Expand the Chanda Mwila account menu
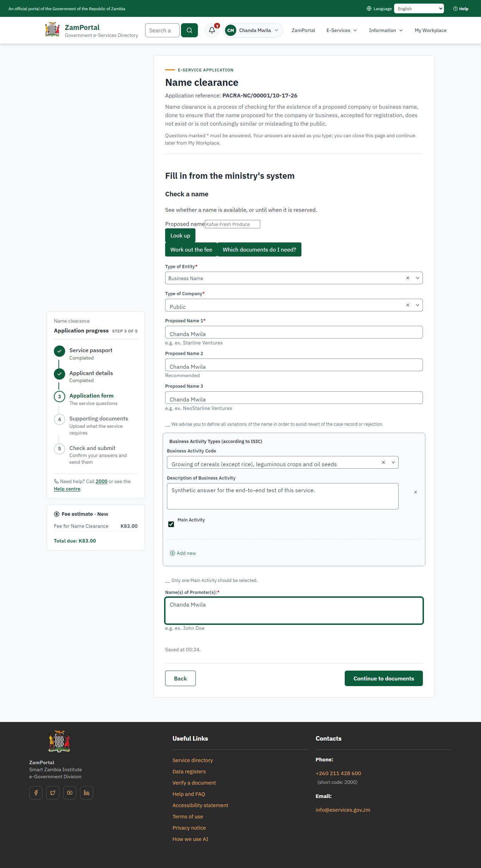Viewport: 481px width, 868px height. click(x=254, y=30)
